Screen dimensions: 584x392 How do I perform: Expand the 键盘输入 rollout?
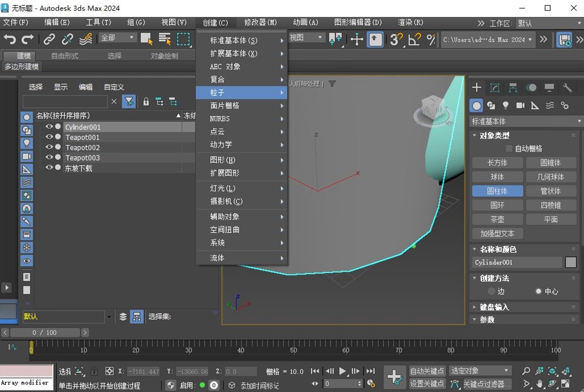tap(475, 307)
